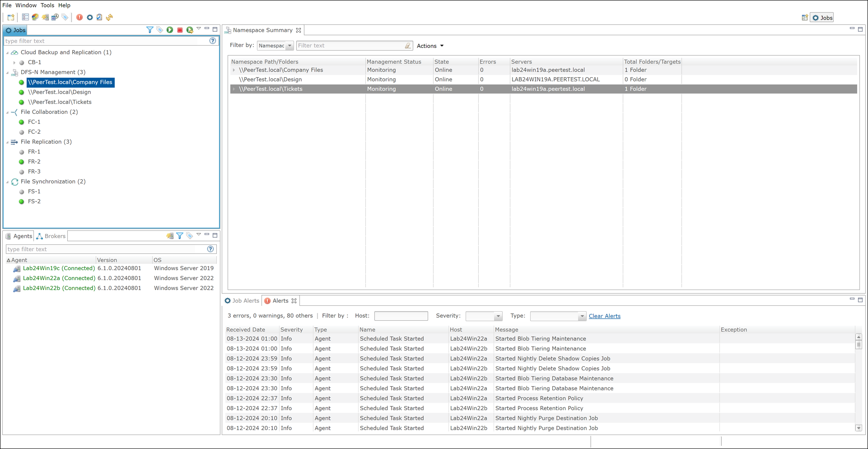
Task: Sort namespaces by Management Status column header
Action: tap(399, 62)
